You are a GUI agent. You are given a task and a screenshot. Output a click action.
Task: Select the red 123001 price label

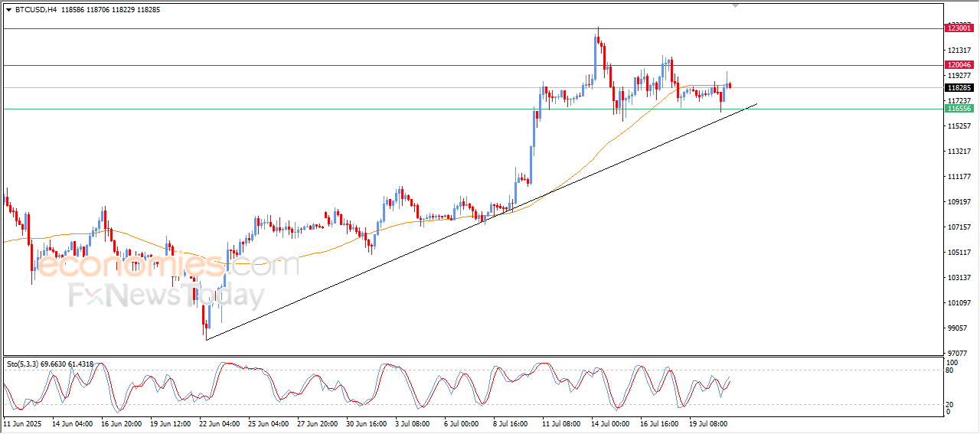(959, 28)
